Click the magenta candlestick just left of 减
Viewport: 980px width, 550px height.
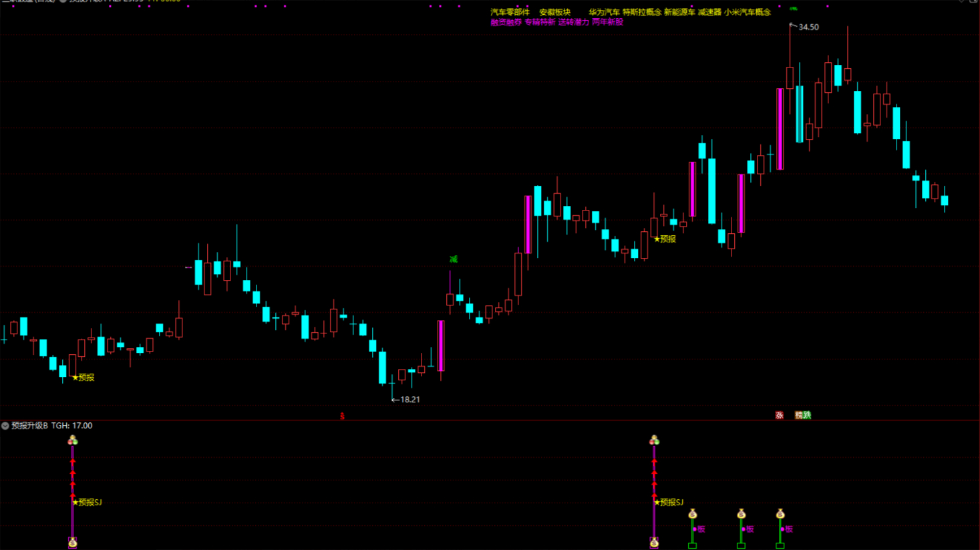441,346
